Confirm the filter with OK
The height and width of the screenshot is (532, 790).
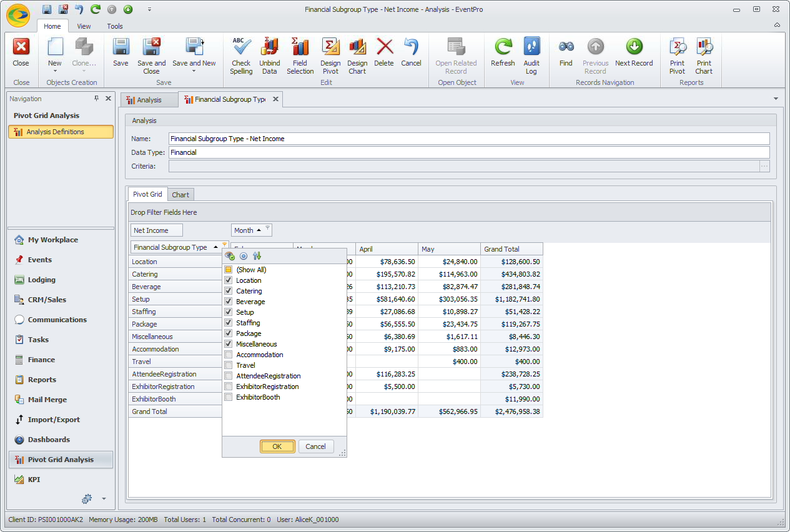click(x=277, y=446)
